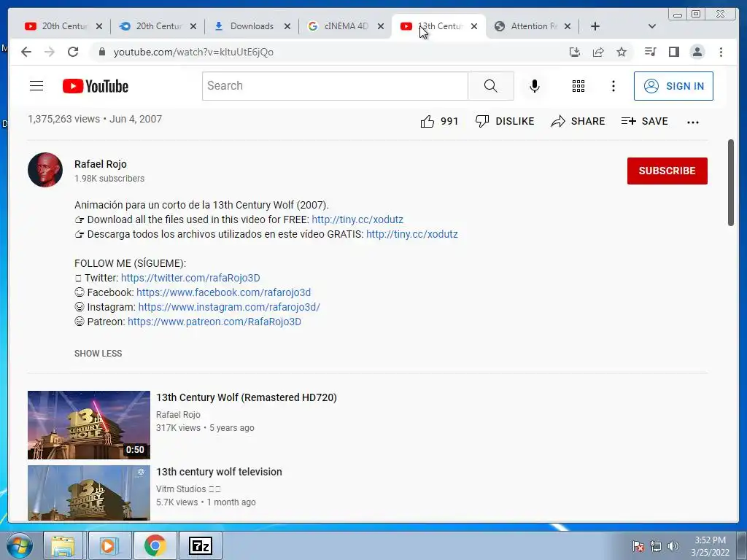Image resolution: width=747 pixels, height=560 pixels.
Task: Open the YouTube hamburger guide menu
Action: (36, 86)
